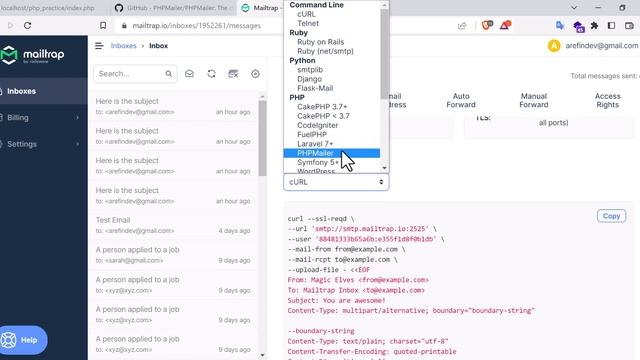Open the message sent to sarah@gmail.com
Image resolution: width=640 pixels, height=360 pixels.
(173, 255)
